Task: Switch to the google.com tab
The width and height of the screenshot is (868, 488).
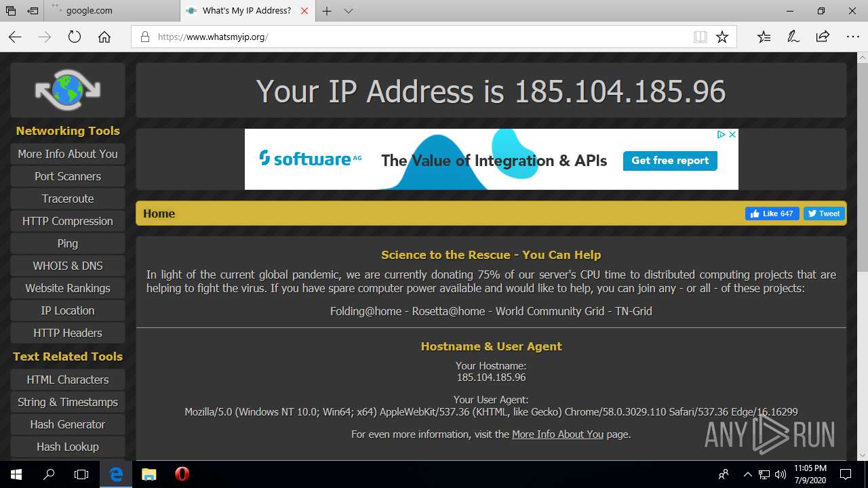Action: (x=112, y=11)
